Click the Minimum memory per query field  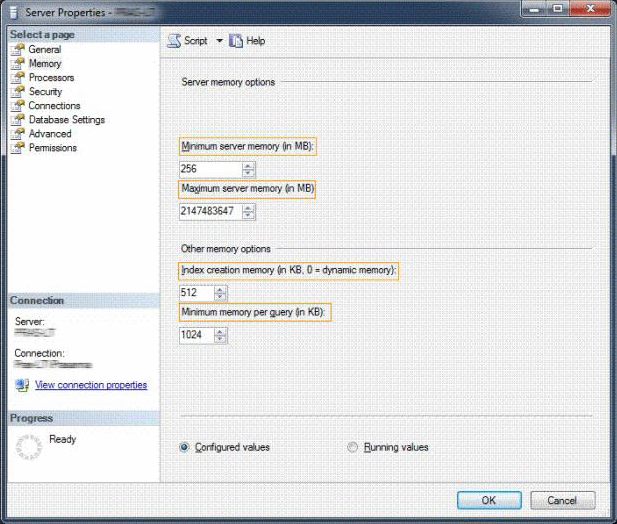pyautogui.click(x=195, y=335)
